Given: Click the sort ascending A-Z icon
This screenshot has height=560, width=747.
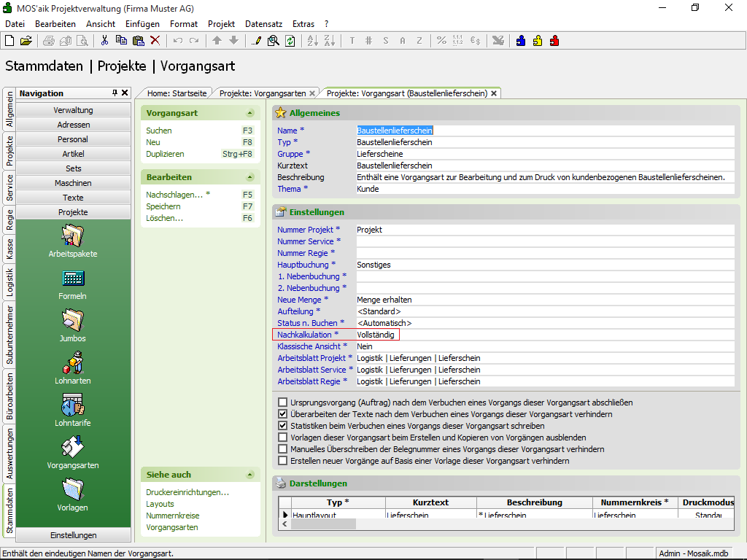Looking at the screenshot, I should [312, 41].
